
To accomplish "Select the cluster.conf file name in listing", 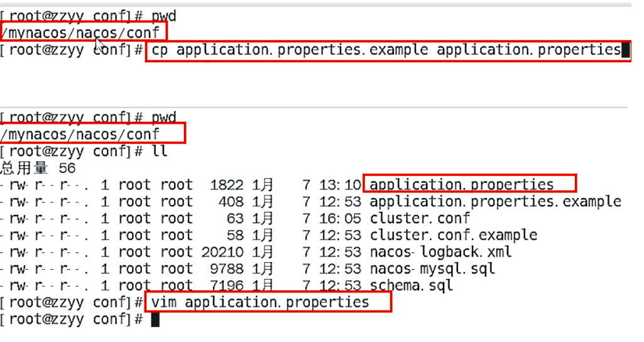I will pos(419,219).
